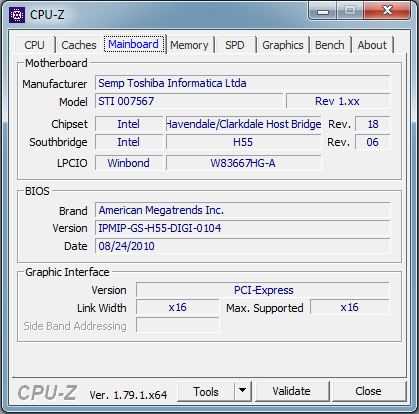The height and width of the screenshot is (414, 419).
Task: Switch to the Memory tab
Action: pyautogui.click(x=189, y=45)
